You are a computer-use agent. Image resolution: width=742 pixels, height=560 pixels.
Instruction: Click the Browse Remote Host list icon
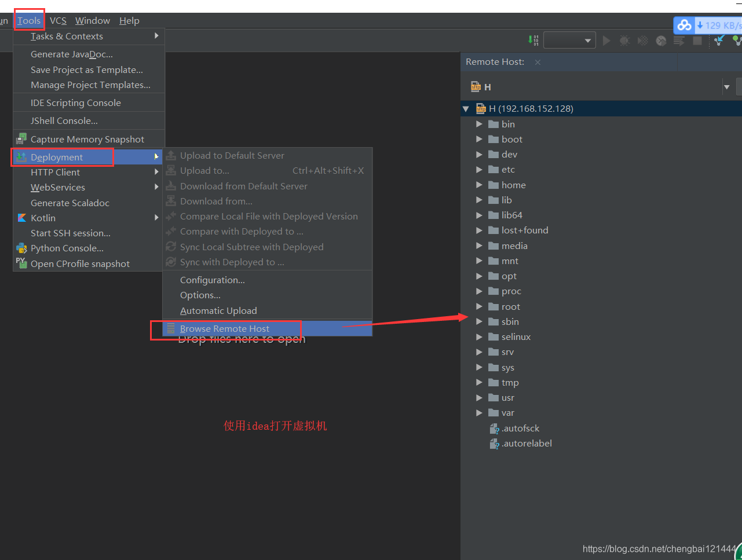coord(171,328)
